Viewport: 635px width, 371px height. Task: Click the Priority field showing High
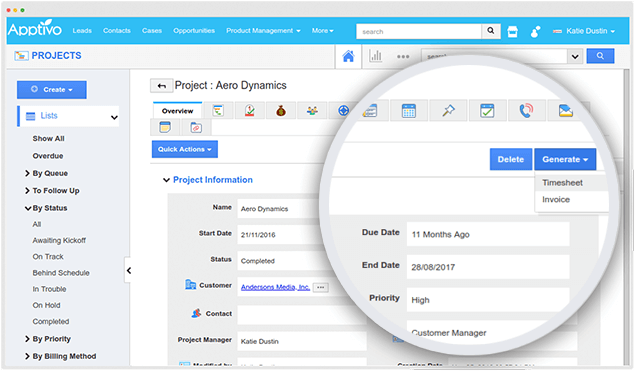tap(488, 300)
